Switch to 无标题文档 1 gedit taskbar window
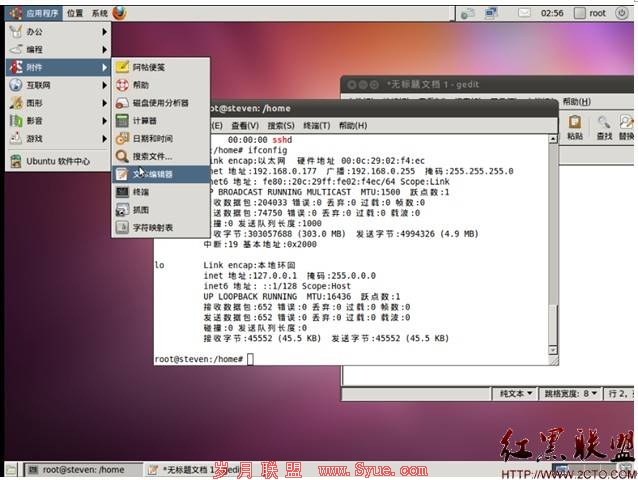The height and width of the screenshot is (480, 638). 193,470
